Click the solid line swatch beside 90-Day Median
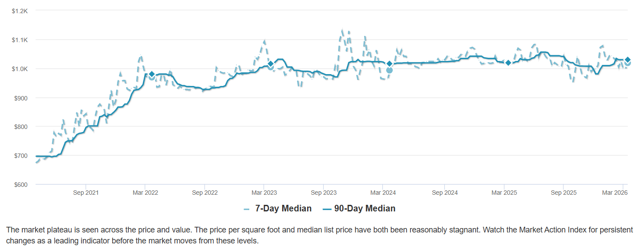 327,209
